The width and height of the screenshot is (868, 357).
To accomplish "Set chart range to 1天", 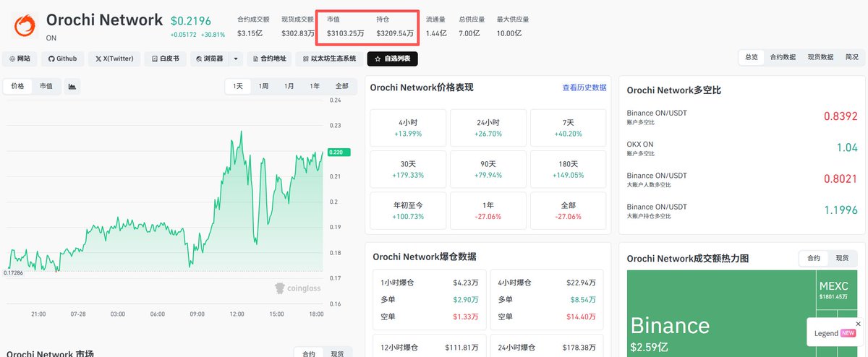I will tap(238, 86).
